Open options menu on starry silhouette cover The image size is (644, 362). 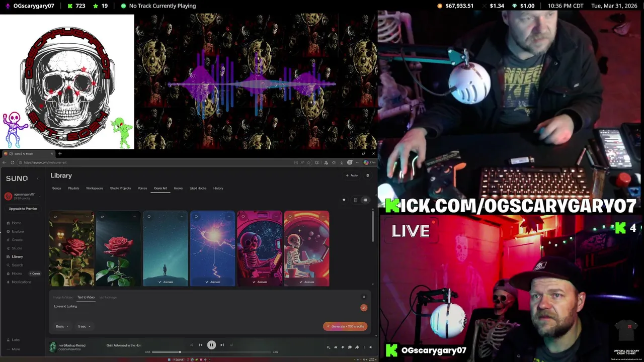181,217
